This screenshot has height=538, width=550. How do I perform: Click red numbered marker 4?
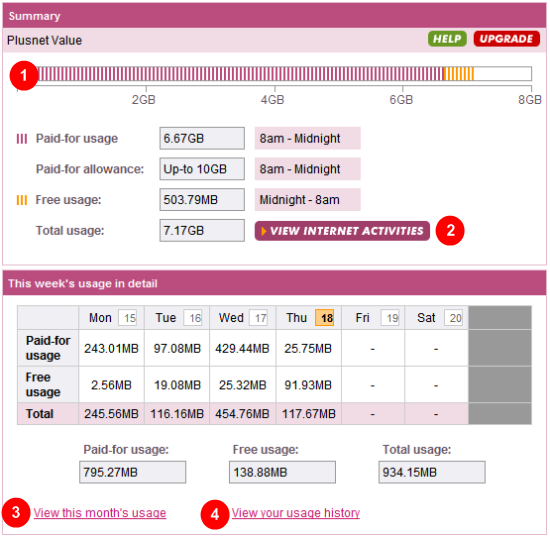pyautogui.click(x=215, y=515)
